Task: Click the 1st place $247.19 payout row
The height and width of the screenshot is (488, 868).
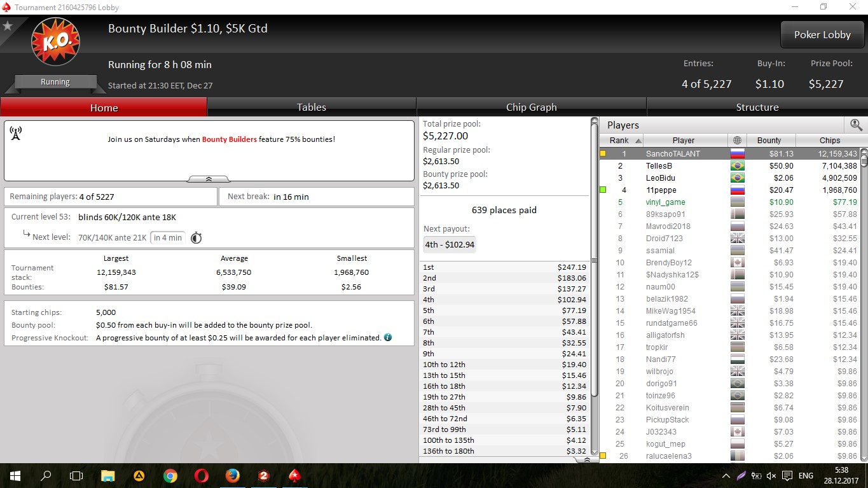Action: point(504,267)
